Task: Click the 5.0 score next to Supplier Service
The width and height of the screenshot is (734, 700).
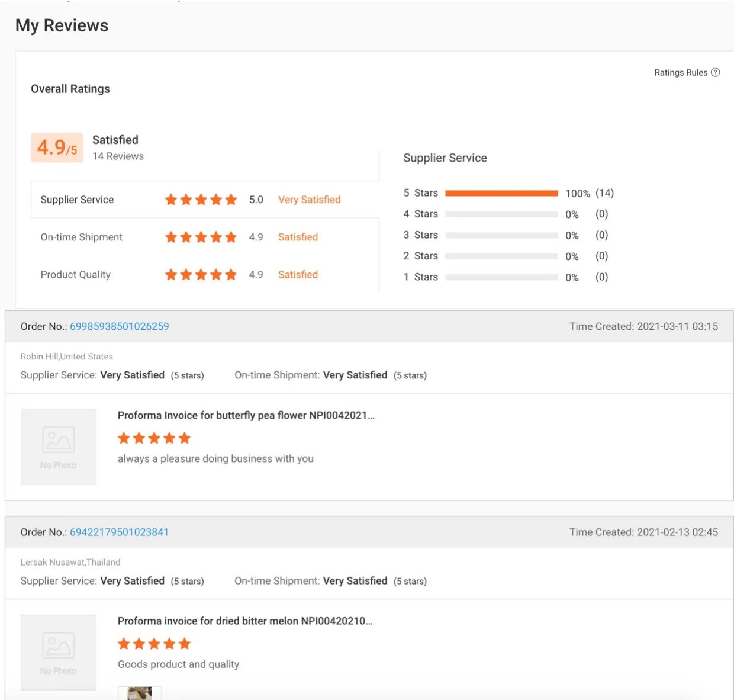Action: tap(256, 200)
